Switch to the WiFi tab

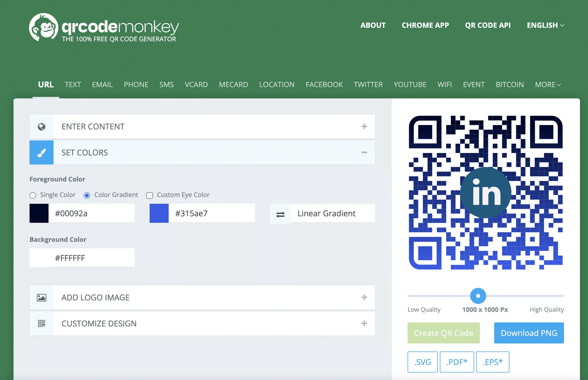point(445,85)
